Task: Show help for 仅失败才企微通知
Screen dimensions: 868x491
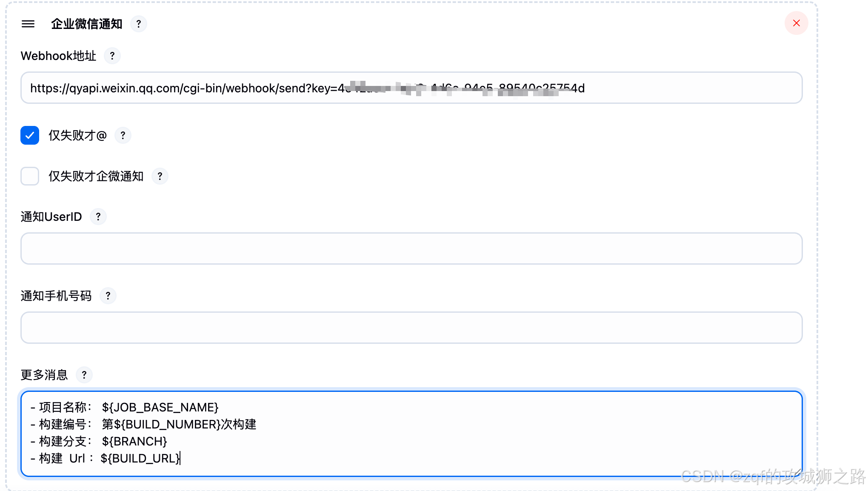Action: 160,176
